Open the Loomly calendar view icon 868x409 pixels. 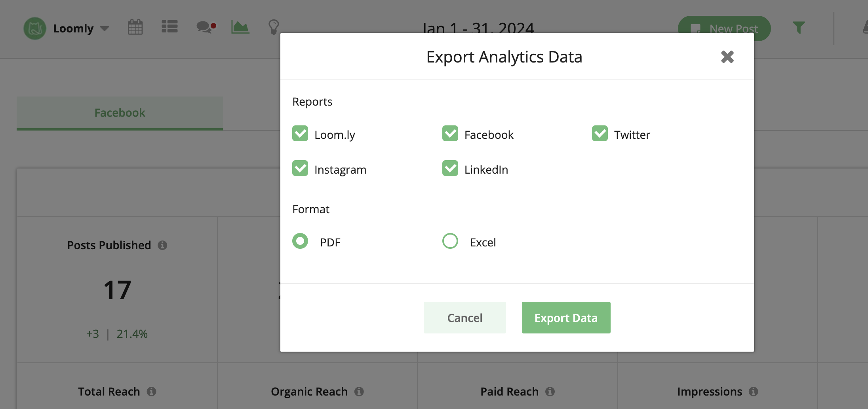pos(135,27)
